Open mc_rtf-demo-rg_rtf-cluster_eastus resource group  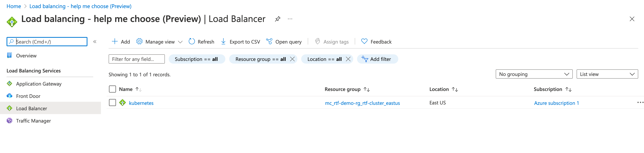point(362,103)
